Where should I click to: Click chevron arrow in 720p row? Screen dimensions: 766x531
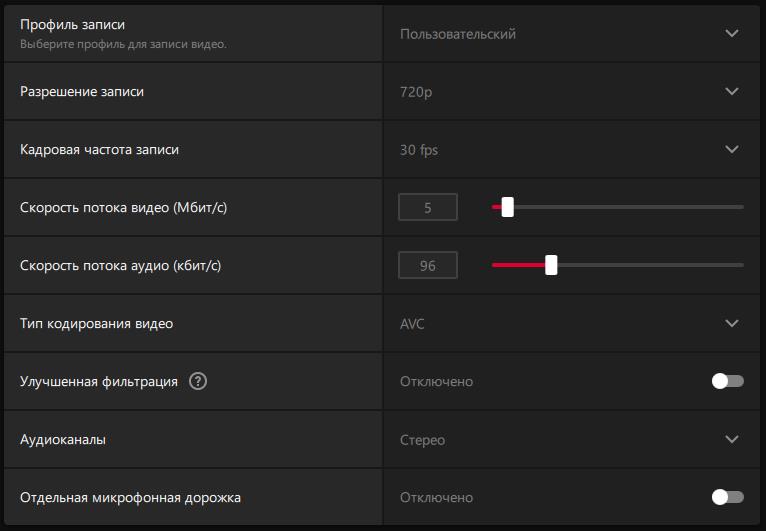[x=732, y=91]
